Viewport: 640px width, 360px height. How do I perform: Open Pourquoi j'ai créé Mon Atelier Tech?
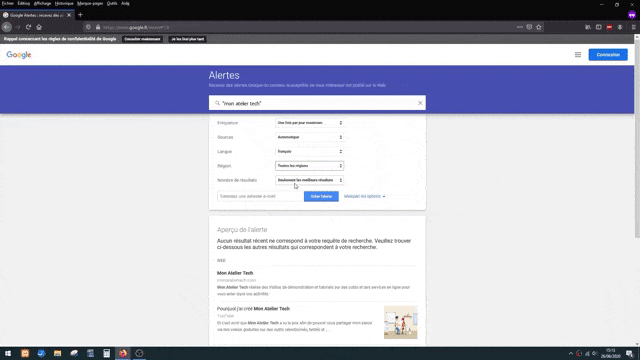pos(253,309)
